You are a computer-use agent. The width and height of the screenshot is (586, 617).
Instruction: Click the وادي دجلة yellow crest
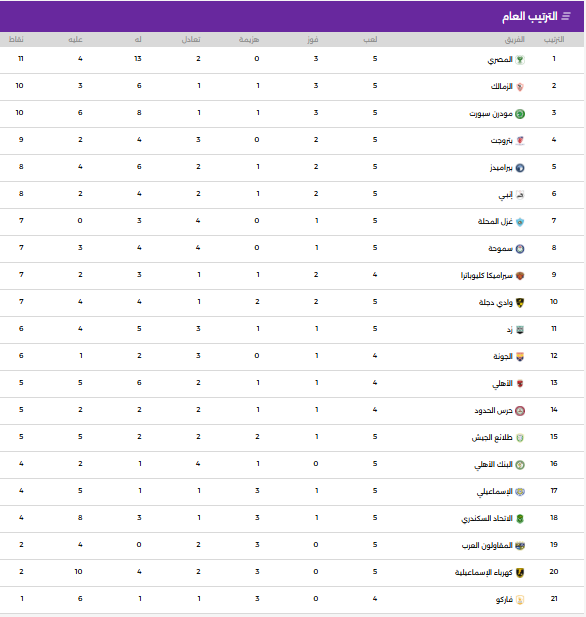tap(520, 303)
